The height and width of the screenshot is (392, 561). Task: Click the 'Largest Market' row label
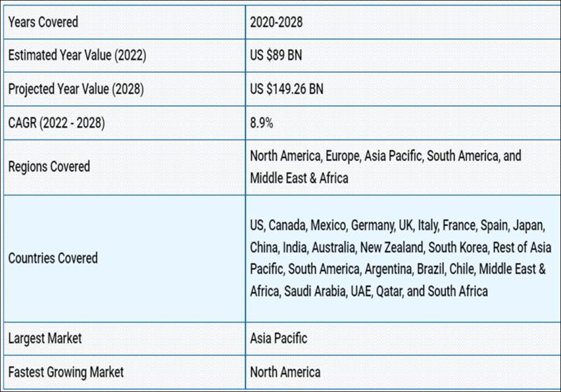coord(45,338)
